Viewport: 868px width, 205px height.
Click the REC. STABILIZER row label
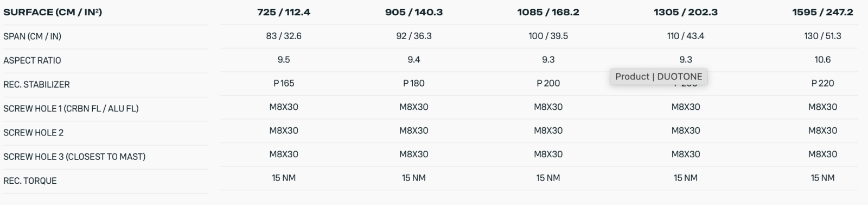[36, 84]
